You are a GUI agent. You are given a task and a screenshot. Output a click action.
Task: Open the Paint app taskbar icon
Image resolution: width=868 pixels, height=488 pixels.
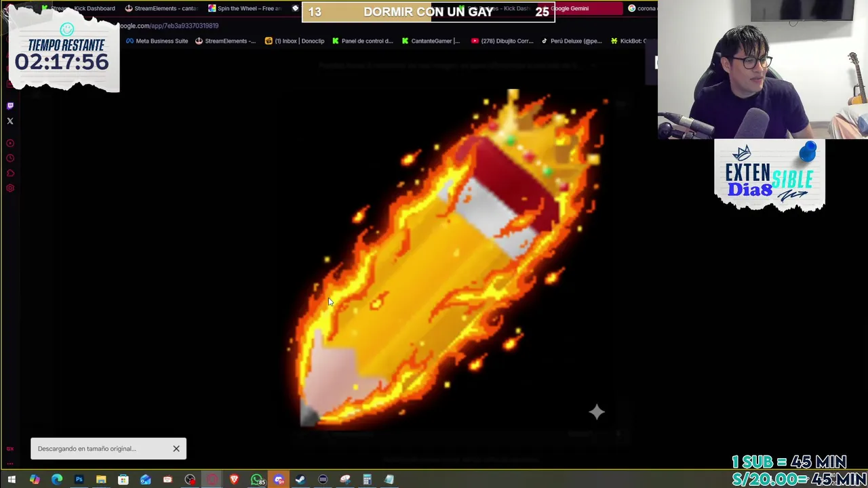coord(345,480)
